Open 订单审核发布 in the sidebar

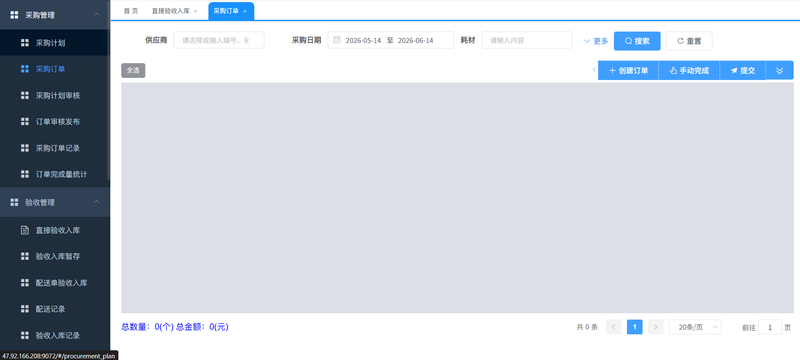coord(55,121)
